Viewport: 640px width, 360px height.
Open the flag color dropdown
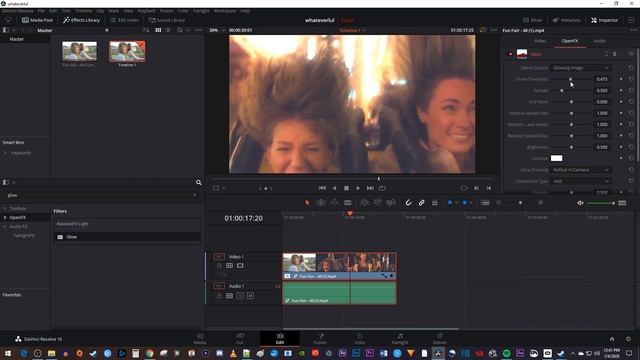tap(456, 202)
